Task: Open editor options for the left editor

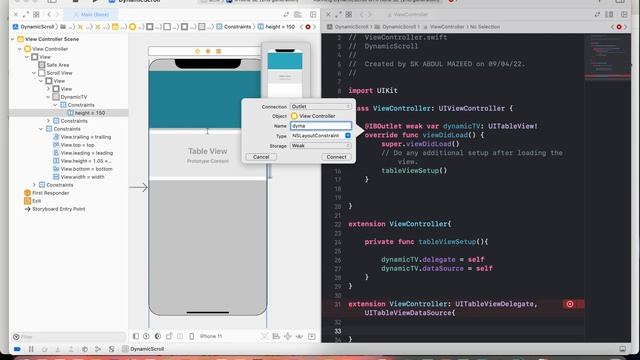Action: pyautogui.click(x=298, y=14)
